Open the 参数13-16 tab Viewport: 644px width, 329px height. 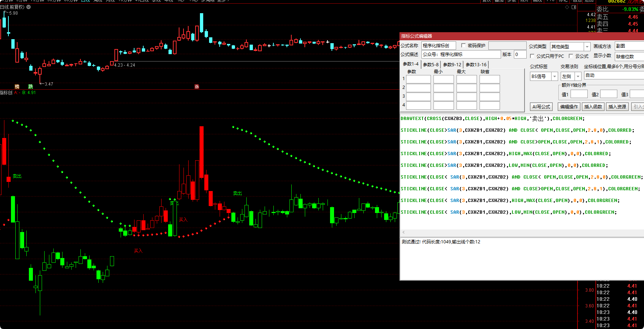(x=476, y=65)
